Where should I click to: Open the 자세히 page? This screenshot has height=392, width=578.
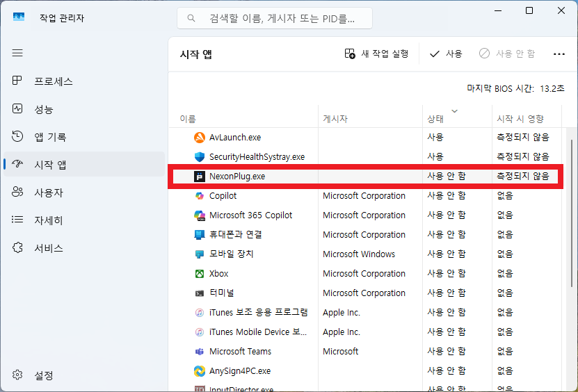(x=84, y=220)
